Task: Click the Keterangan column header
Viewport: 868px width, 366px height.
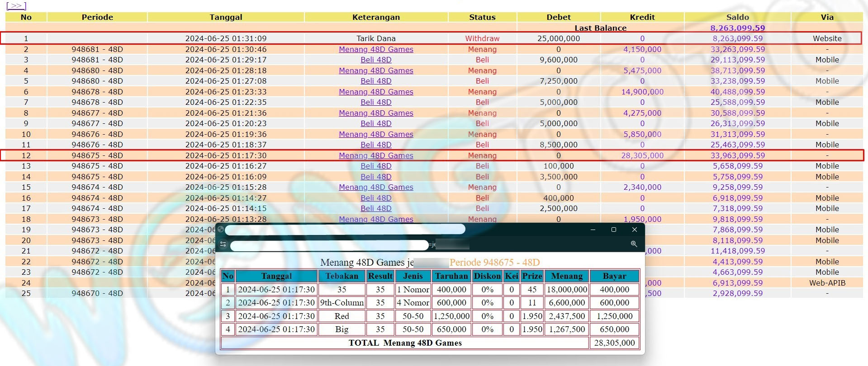Action: coord(376,17)
